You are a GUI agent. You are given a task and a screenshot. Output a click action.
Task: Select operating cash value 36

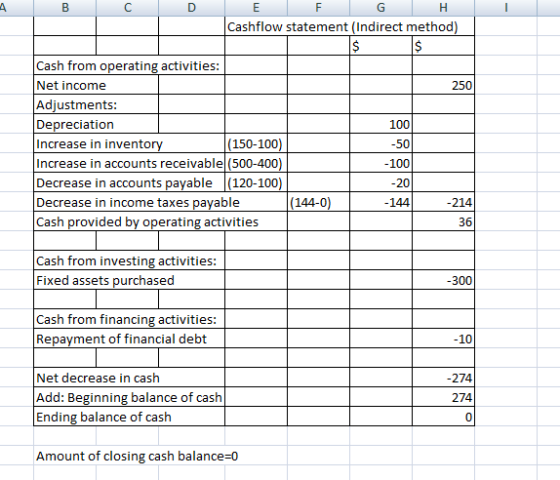(444, 222)
